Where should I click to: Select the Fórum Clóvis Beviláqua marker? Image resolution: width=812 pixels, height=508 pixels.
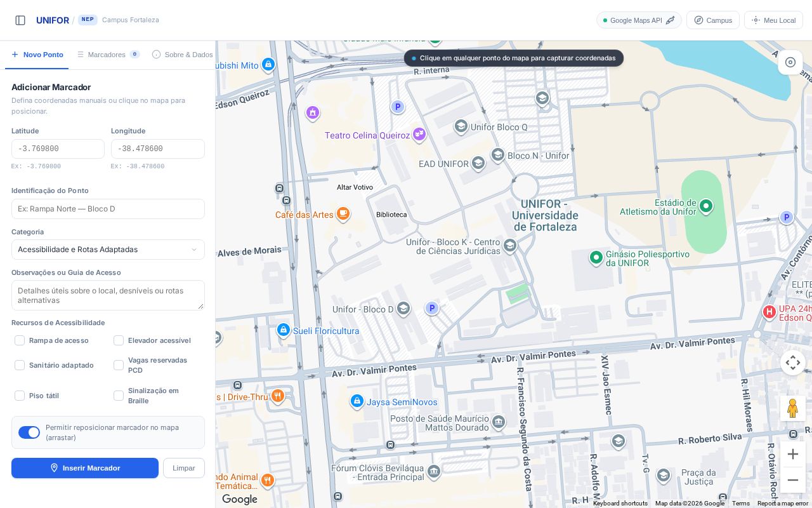(x=434, y=471)
